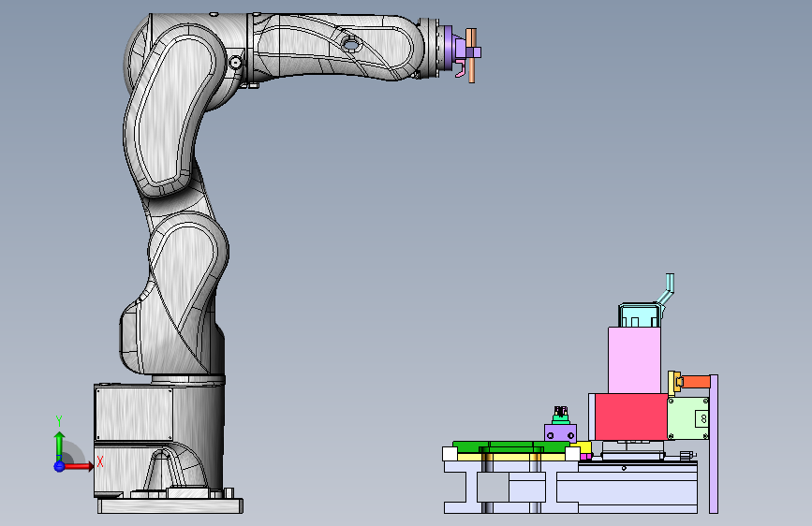Select the pink hook finger under the gripper
The image size is (812, 526).
pyautogui.click(x=461, y=69)
